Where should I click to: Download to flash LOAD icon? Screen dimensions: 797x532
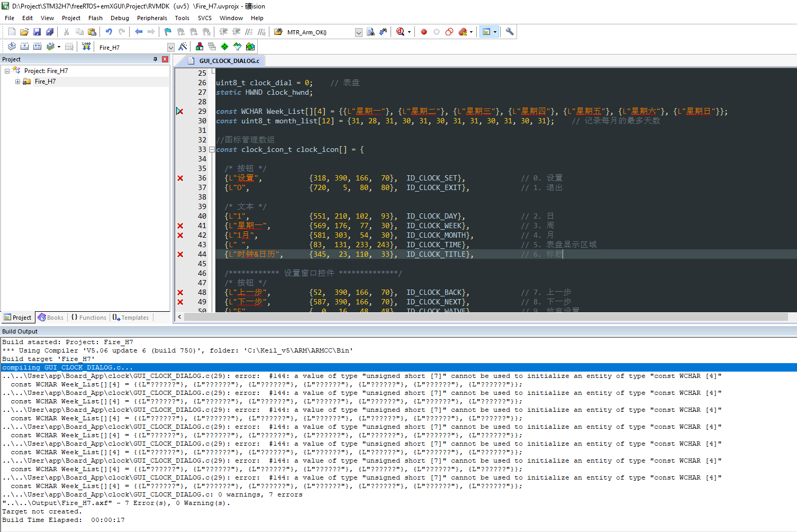click(x=86, y=47)
